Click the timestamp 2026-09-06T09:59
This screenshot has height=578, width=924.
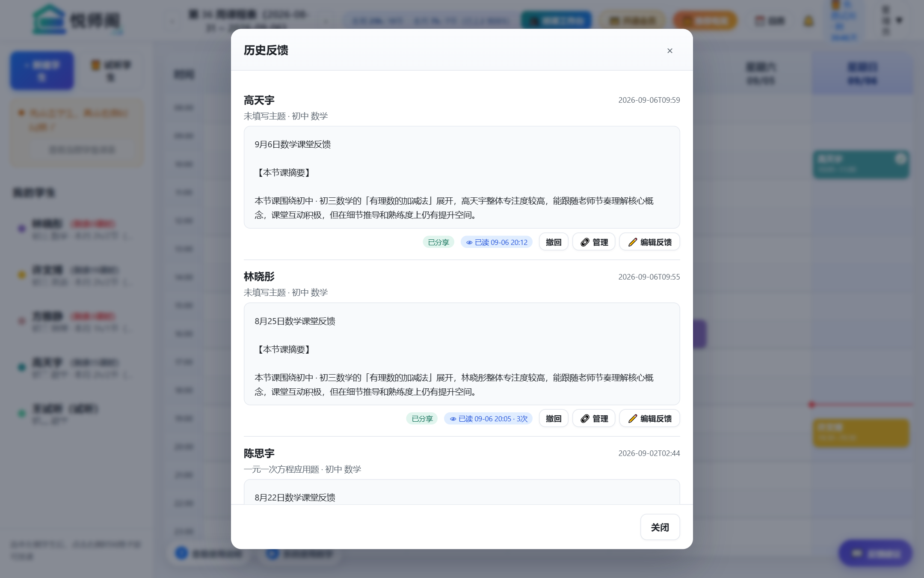point(649,100)
